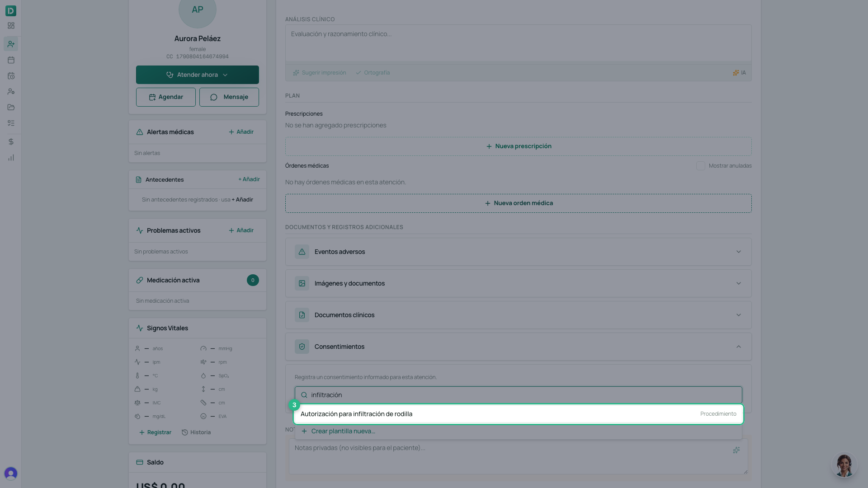Select Autorización para infiltración de rodilla result
868x488 pixels.
[x=518, y=414]
